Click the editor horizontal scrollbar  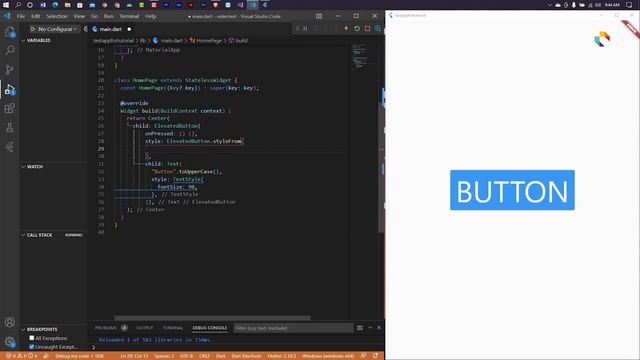click(212, 318)
